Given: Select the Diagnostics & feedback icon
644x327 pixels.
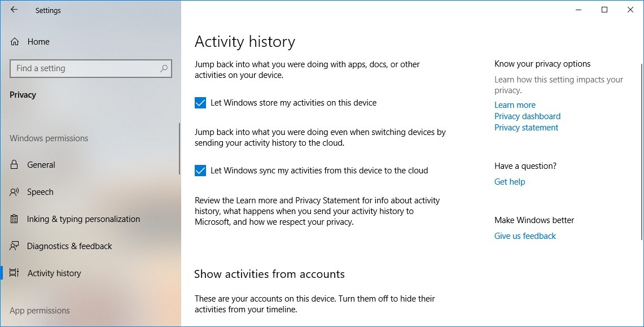Looking at the screenshot, I should (x=14, y=246).
